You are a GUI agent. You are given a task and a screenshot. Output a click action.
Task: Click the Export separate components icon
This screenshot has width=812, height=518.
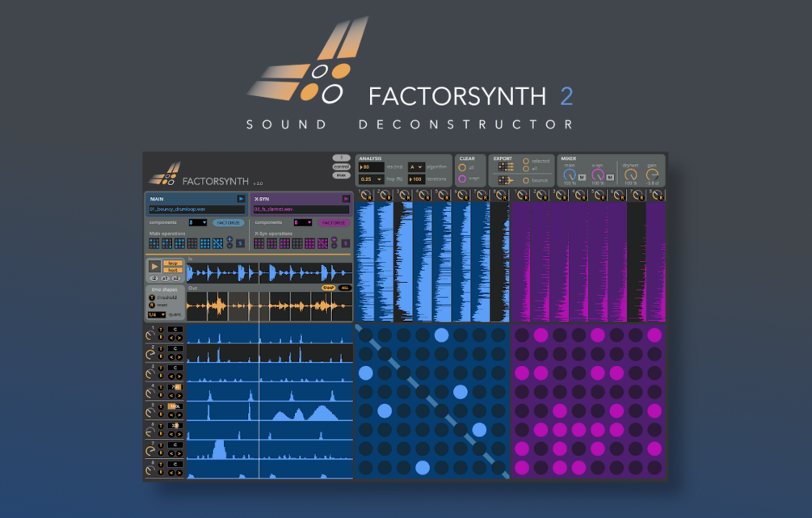click(x=506, y=166)
